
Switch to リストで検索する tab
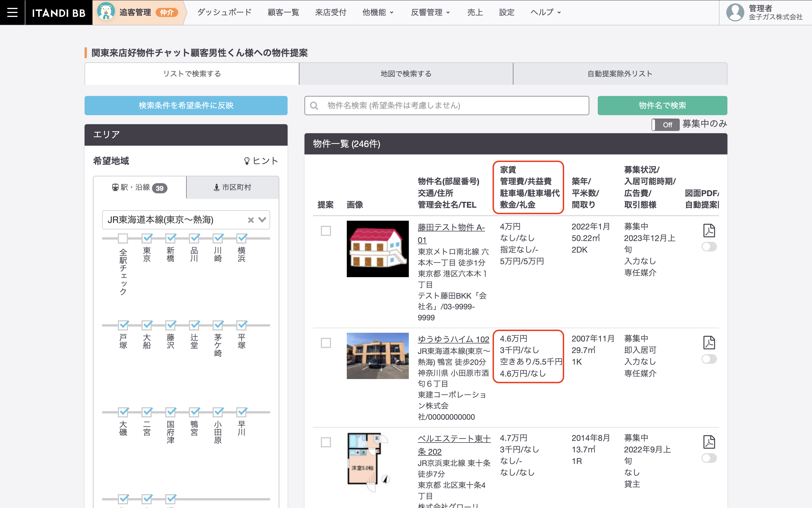(x=192, y=74)
